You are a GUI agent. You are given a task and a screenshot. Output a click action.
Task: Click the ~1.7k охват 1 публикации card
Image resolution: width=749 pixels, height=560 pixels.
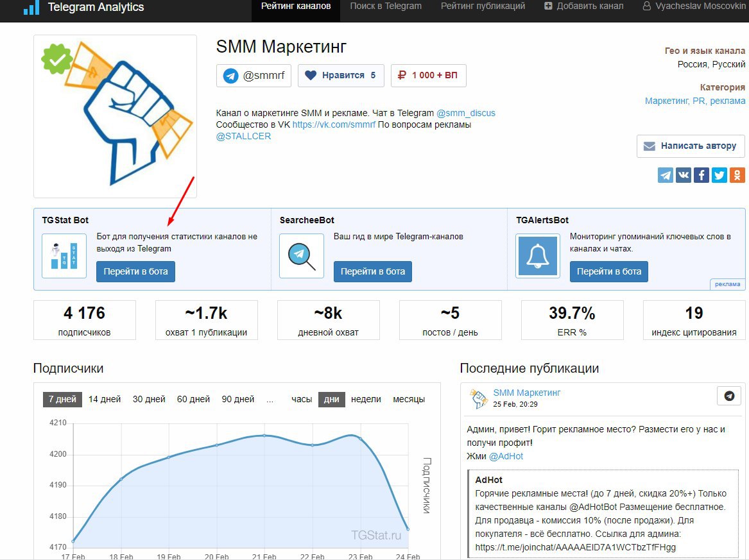click(207, 320)
